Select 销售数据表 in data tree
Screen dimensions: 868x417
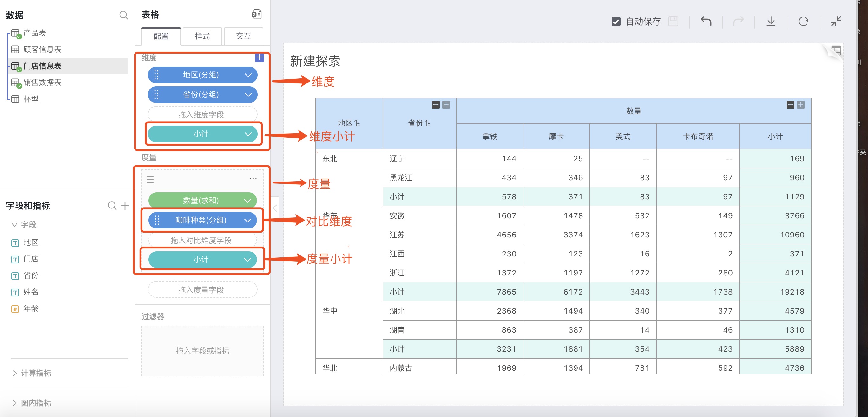pyautogui.click(x=42, y=83)
